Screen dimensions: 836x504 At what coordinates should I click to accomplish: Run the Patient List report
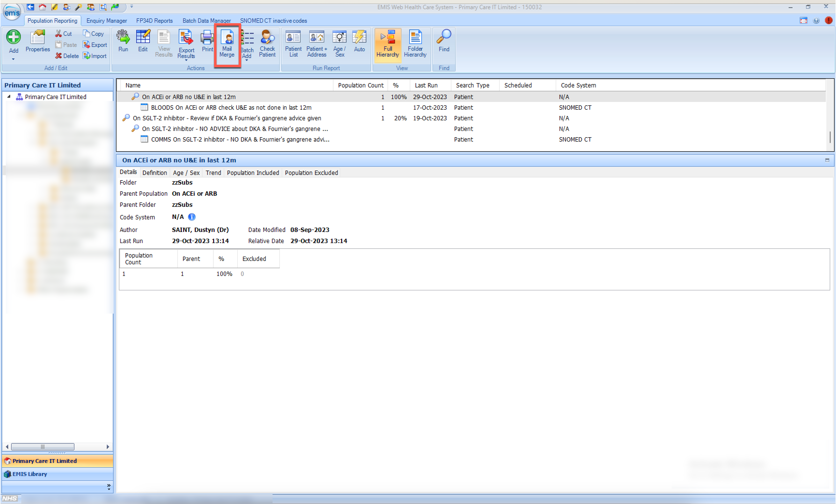coord(293,43)
